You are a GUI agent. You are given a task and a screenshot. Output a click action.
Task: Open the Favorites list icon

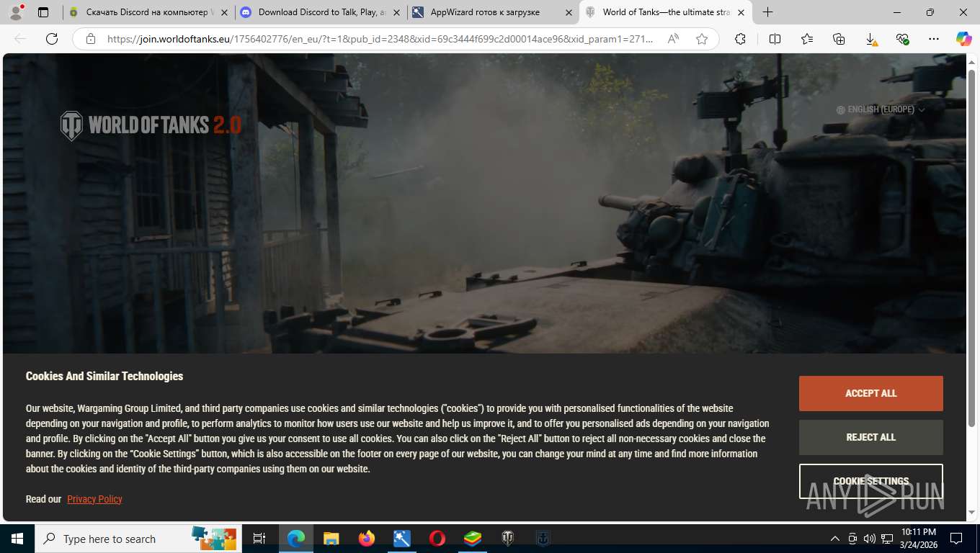tap(807, 39)
